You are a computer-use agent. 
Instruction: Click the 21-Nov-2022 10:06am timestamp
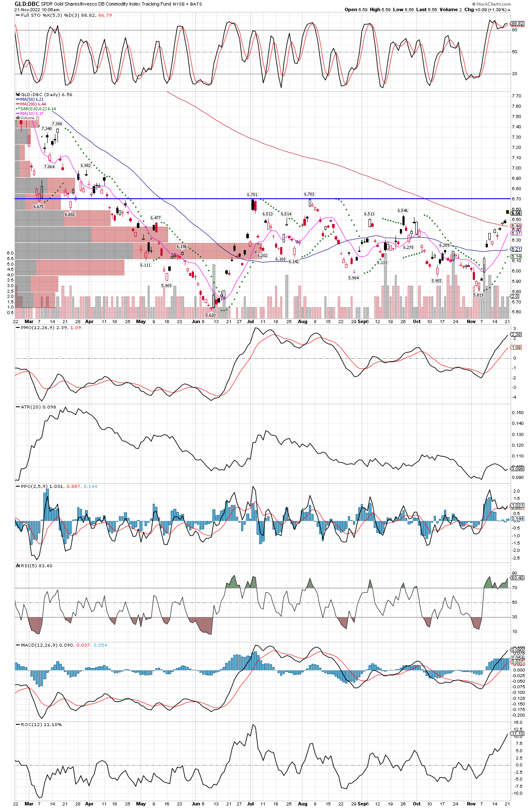coord(37,9)
